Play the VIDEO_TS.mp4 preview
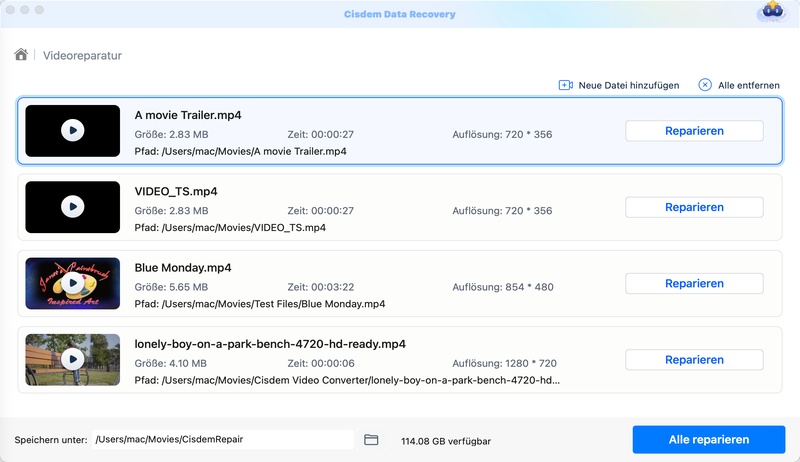 (73, 207)
